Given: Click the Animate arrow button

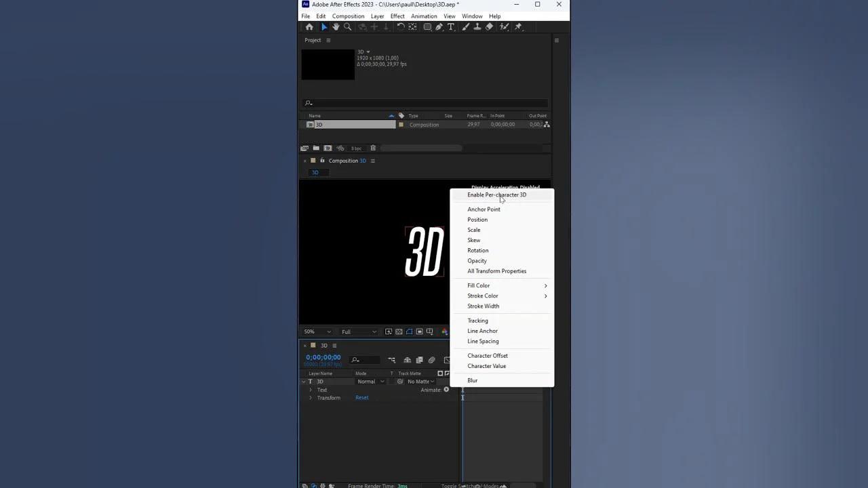Looking at the screenshot, I should click(446, 390).
